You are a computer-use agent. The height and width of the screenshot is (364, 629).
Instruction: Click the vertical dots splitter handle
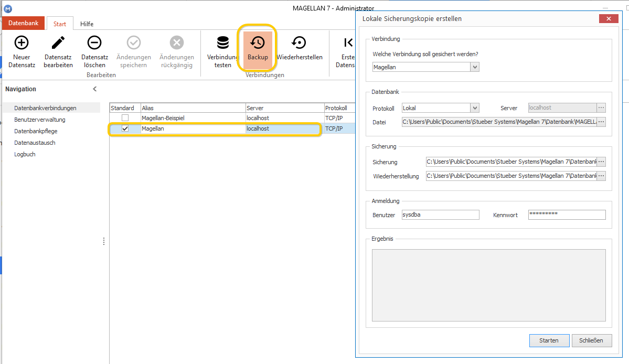104,241
